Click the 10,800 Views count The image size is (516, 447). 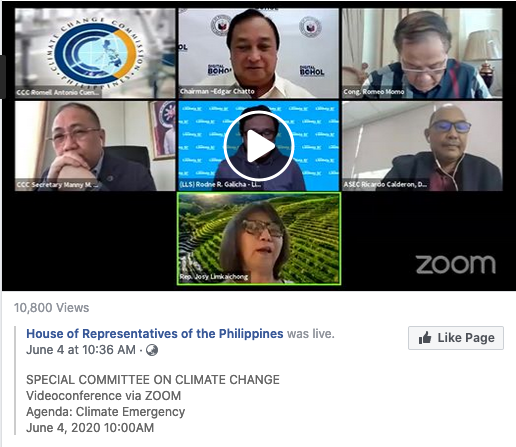(52, 308)
